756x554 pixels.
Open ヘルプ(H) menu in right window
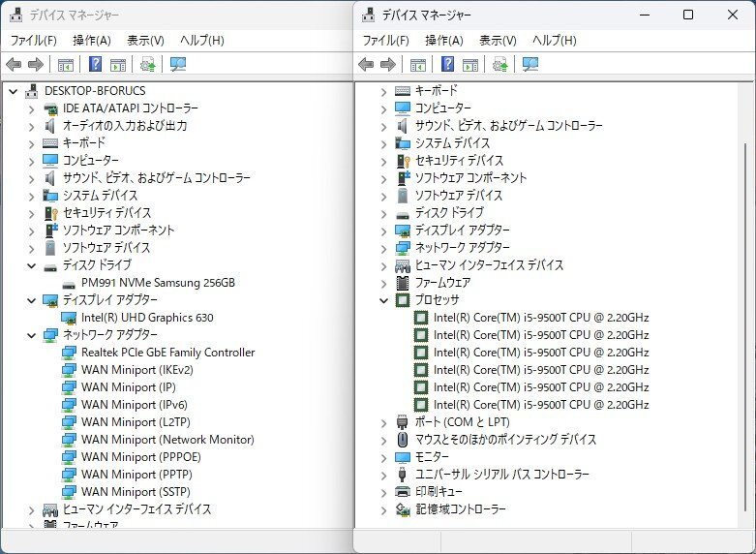tap(555, 41)
